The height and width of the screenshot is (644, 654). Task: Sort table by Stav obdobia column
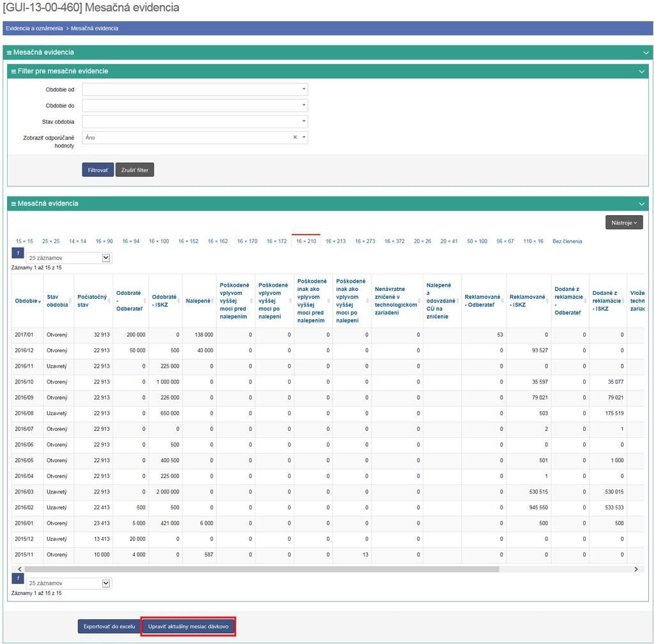59,301
